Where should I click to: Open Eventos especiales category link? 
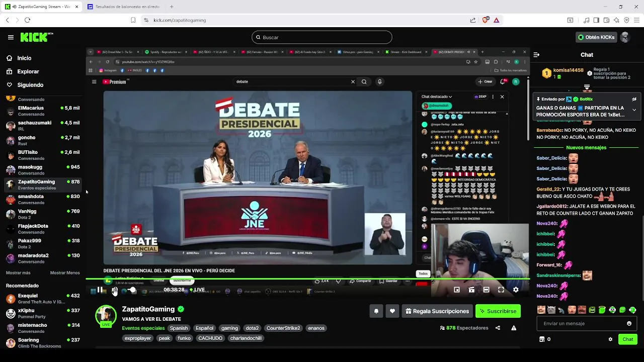pos(143,328)
